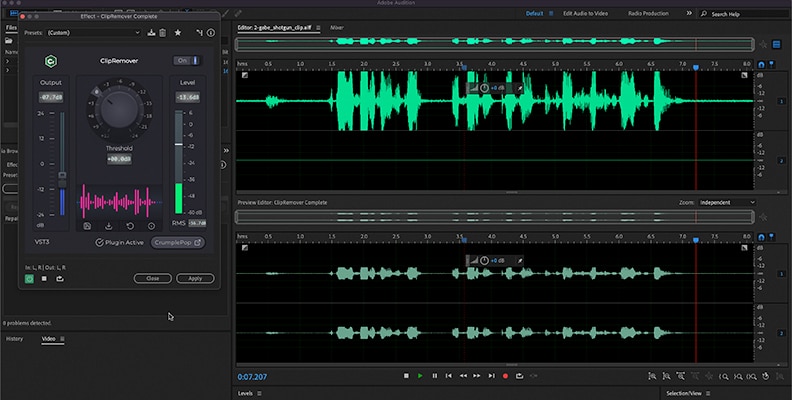
Task: Start recording with the red record button
Action: point(505,376)
